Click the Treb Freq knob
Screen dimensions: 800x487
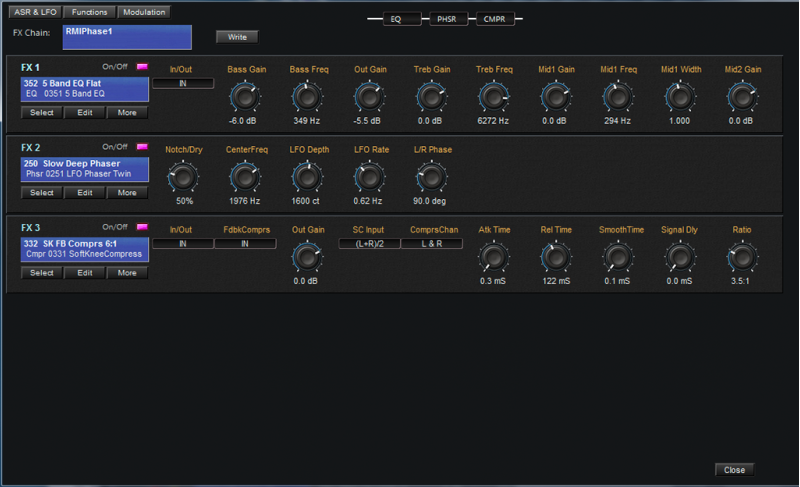click(493, 96)
